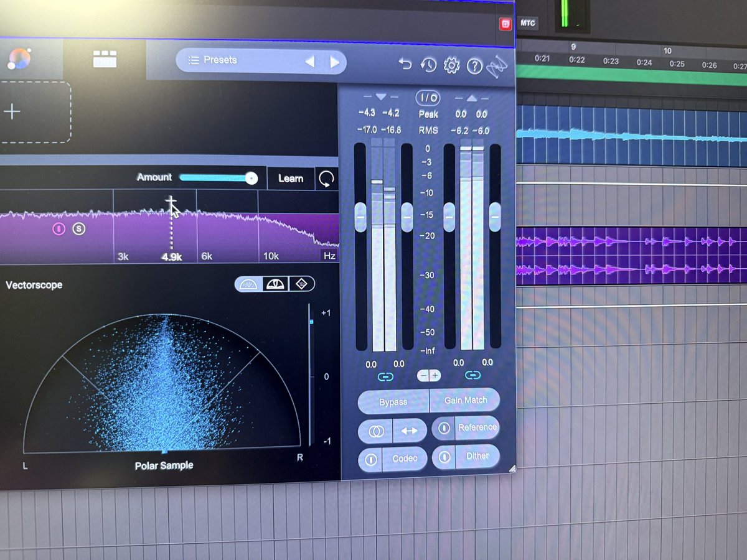Go to the previous preset arrow
Image resolution: width=747 pixels, height=560 pixels.
coord(309,62)
